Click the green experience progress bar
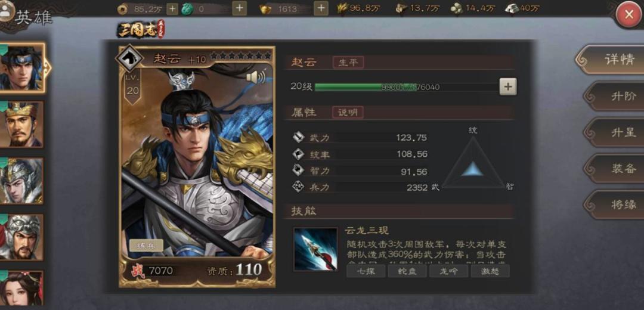The width and height of the screenshot is (644, 310). [x=406, y=87]
